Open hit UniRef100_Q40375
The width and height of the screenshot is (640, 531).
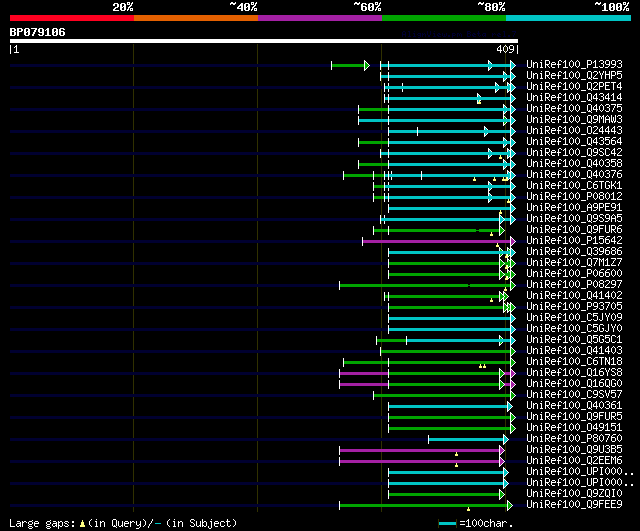[574, 109]
